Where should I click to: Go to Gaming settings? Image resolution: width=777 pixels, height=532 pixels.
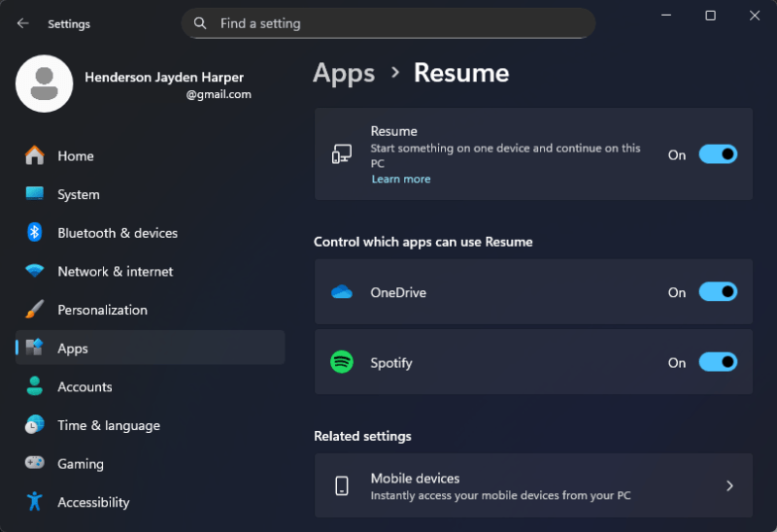(x=151, y=463)
